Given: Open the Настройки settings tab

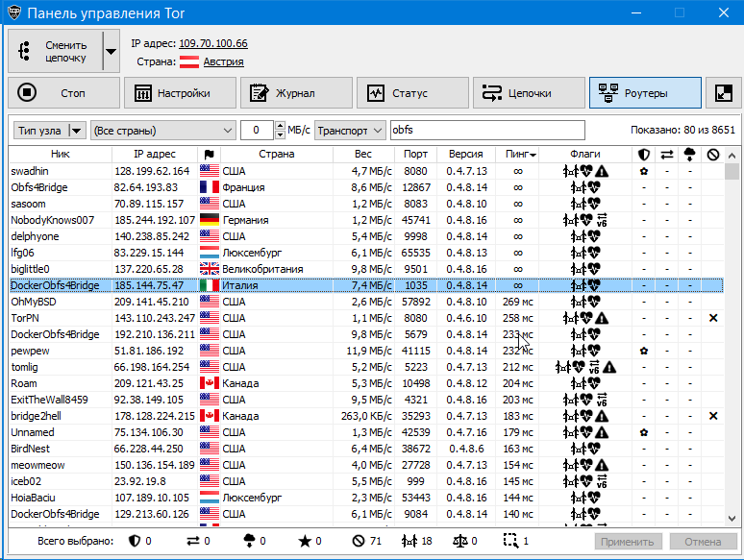Looking at the screenshot, I should (180, 93).
